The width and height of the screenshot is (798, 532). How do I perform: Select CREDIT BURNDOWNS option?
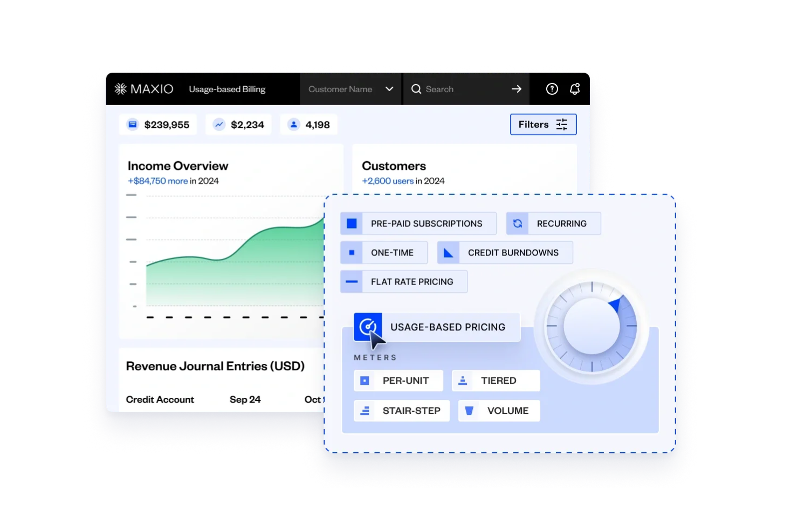coord(505,252)
